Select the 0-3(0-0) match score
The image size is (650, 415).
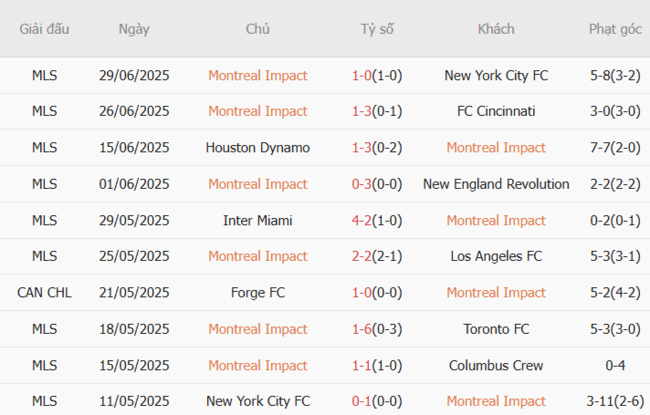pos(377,184)
